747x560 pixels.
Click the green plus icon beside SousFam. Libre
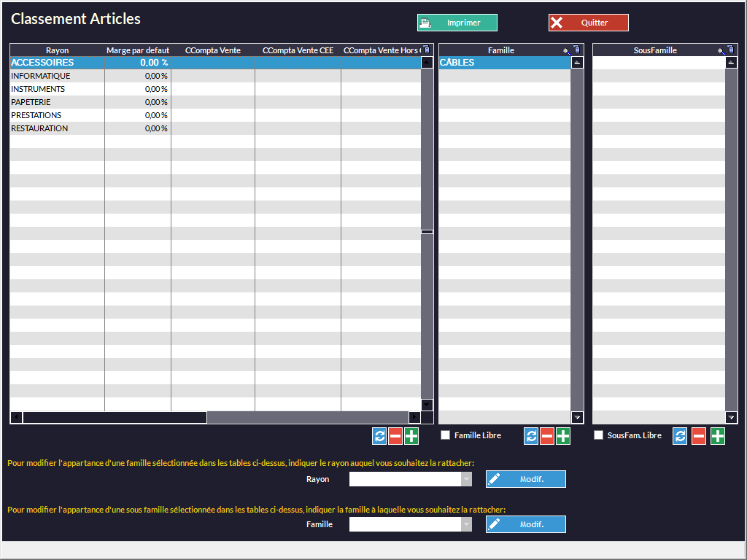point(718,436)
